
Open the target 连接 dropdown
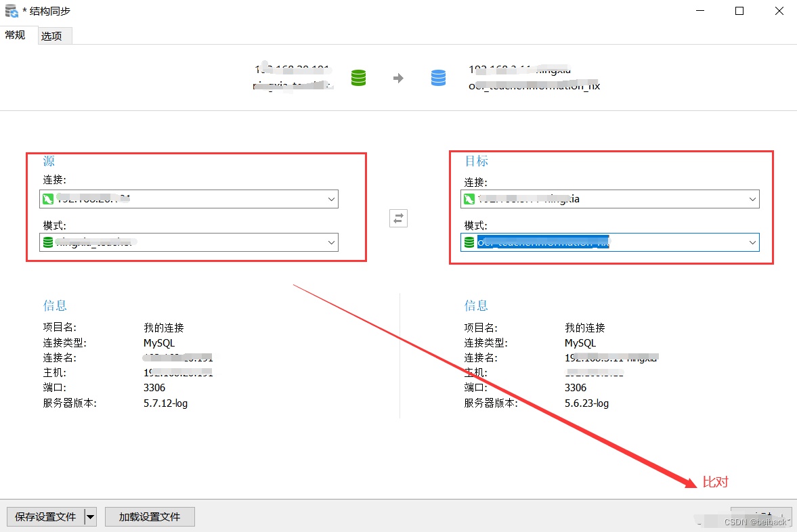click(610, 199)
